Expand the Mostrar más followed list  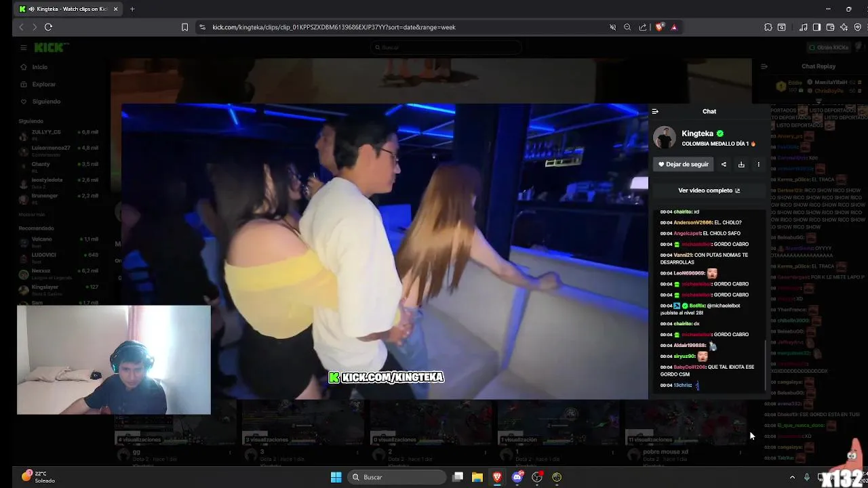click(32, 214)
